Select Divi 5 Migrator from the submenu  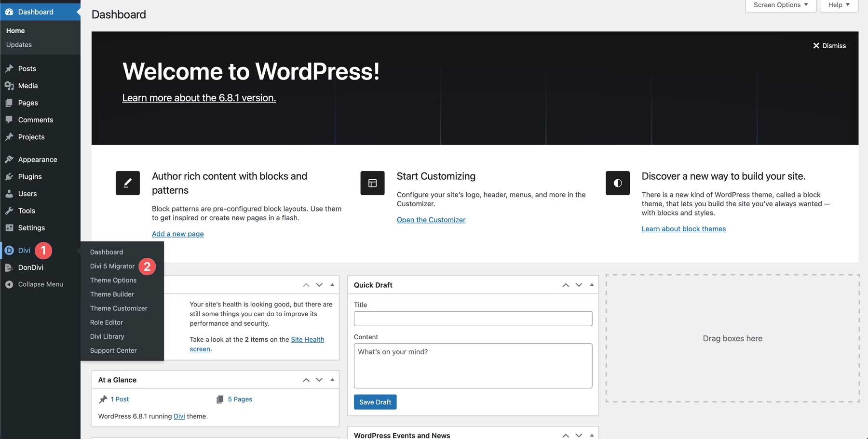point(112,266)
